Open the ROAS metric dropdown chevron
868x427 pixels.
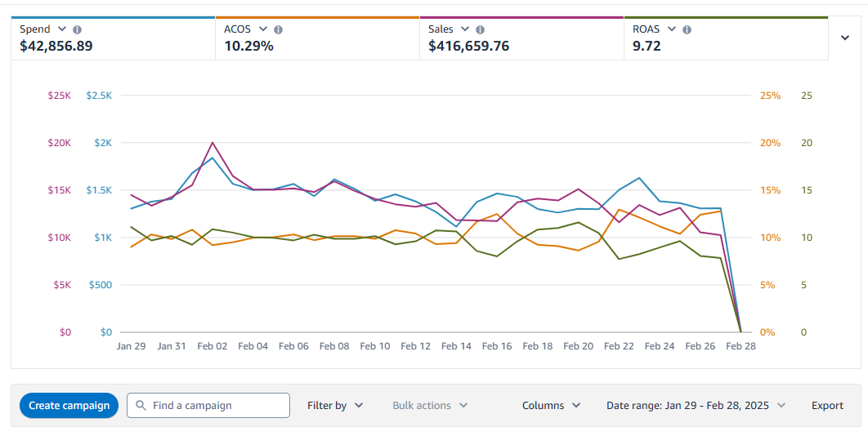672,29
